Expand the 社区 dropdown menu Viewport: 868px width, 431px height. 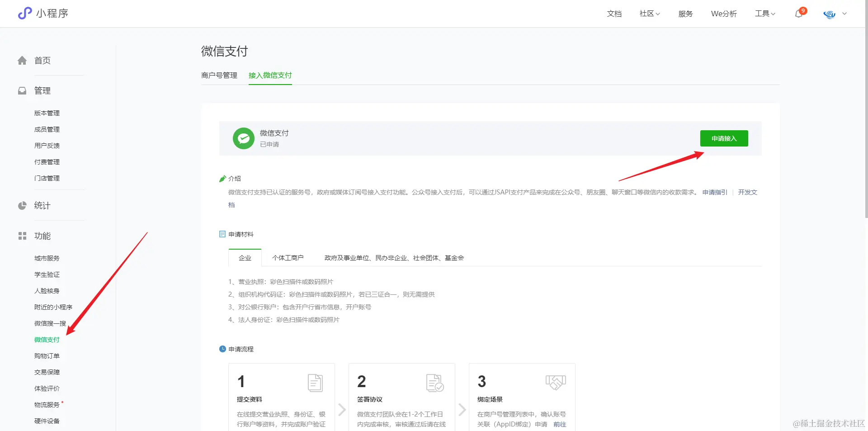650,14
